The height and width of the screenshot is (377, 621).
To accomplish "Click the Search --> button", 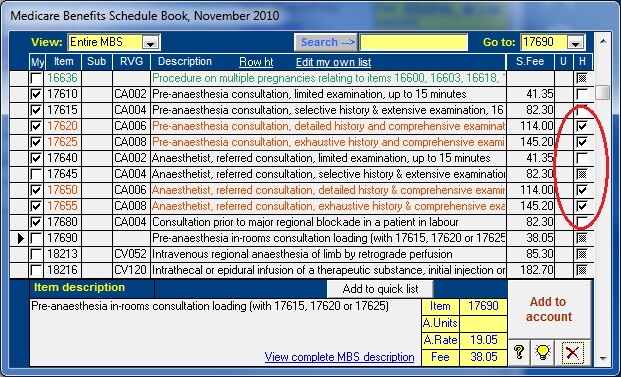I will click(x=326, y=42).
